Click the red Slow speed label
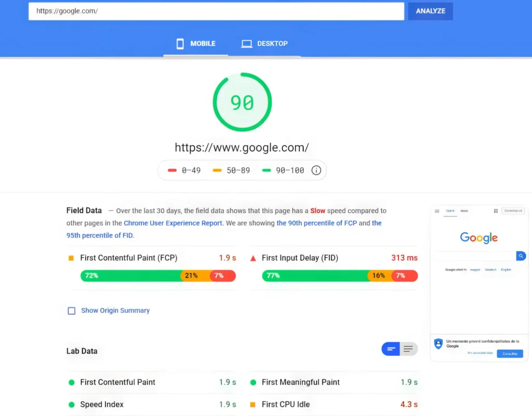The width and height of the screenshot is (532, 416). 317,211
